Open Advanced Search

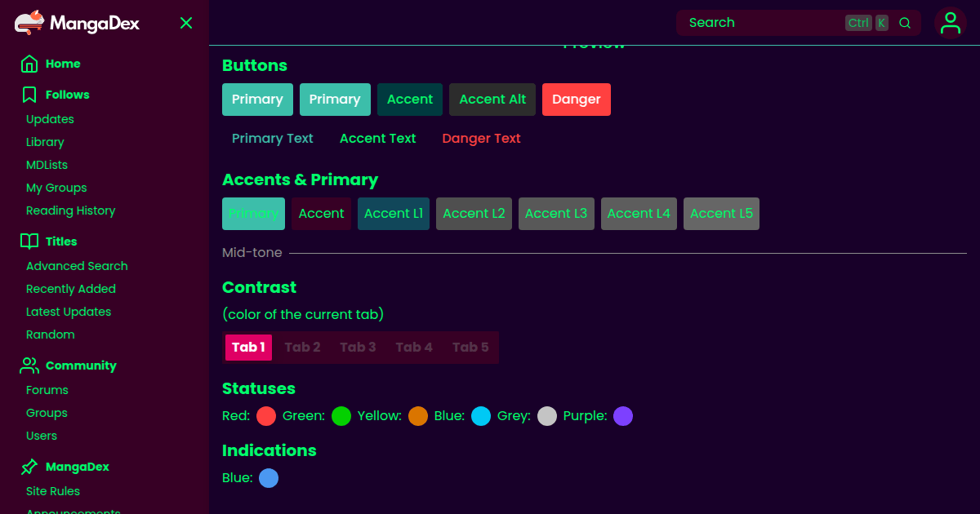click(77, 266)
